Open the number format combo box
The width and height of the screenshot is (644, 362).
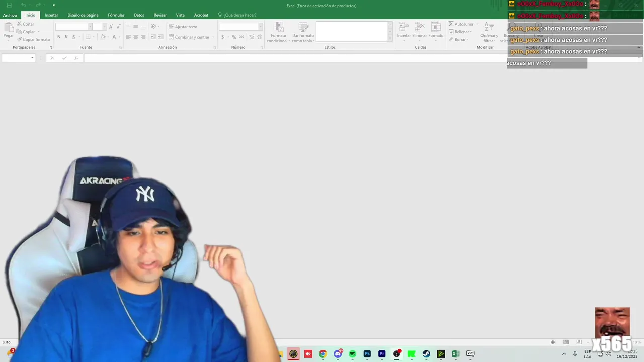pos(240,27)
